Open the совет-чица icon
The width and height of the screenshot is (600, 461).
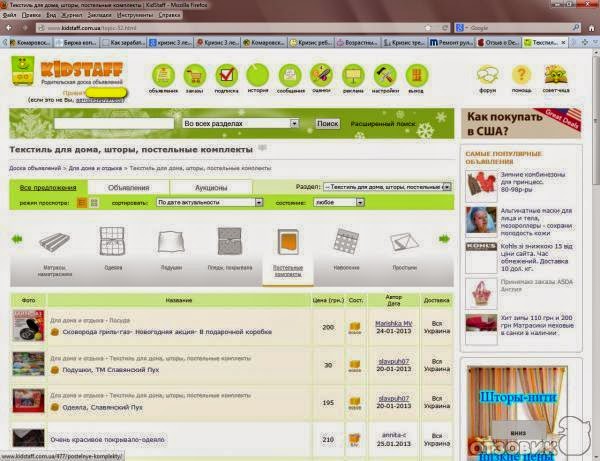(556, 75)
